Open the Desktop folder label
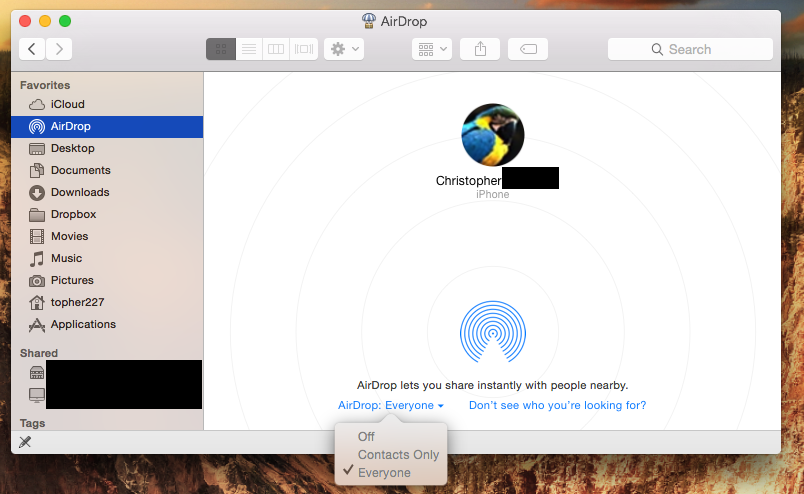Viewport: 804px width, 494px height. [72, 148]
